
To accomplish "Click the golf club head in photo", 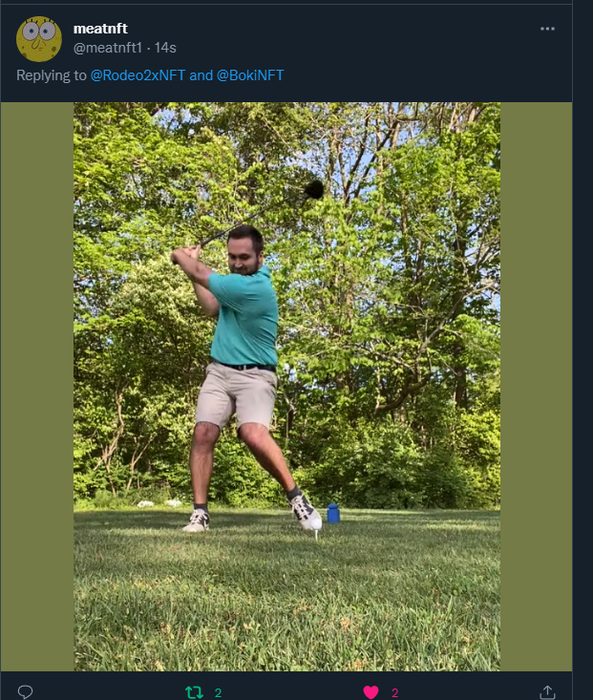I will click(314, 190).
